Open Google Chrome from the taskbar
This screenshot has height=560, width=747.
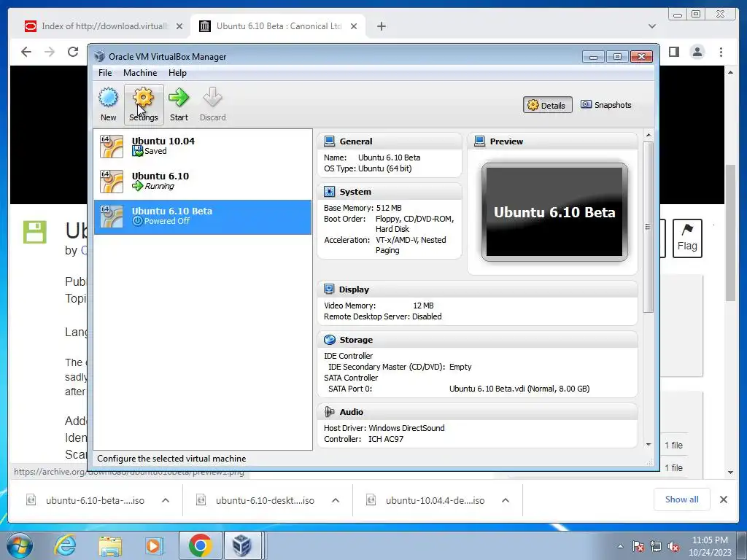coord(200,545)
